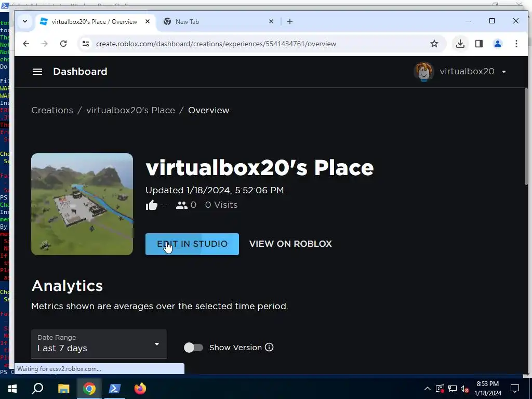Open Windows search from the taskbar
This screenshot has width=532, height=399.
(37, 389)
